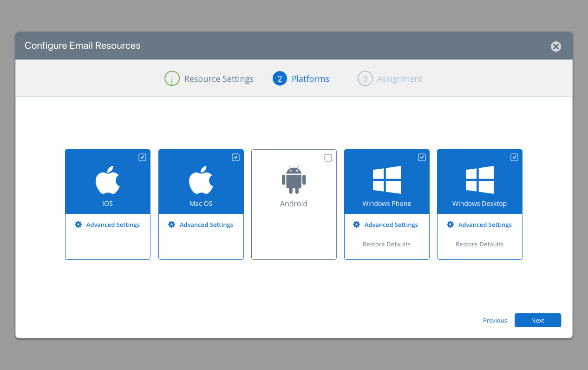Close the Configure Email Resources dialog
The width and height of the screenshot is (588, 370).
[556, 46]
